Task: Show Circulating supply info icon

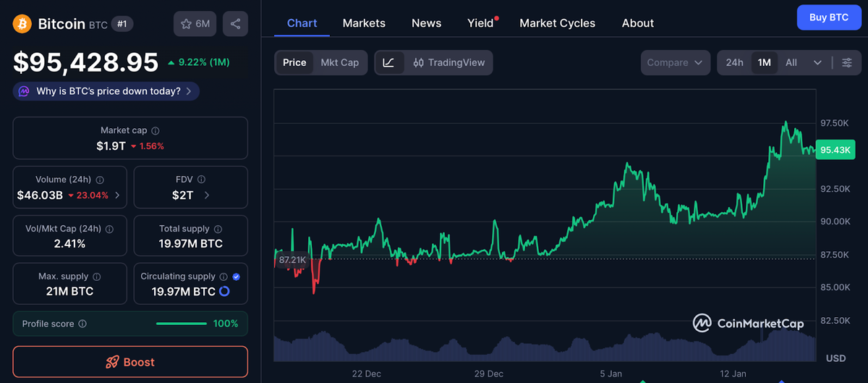Action: pos(224,277)
